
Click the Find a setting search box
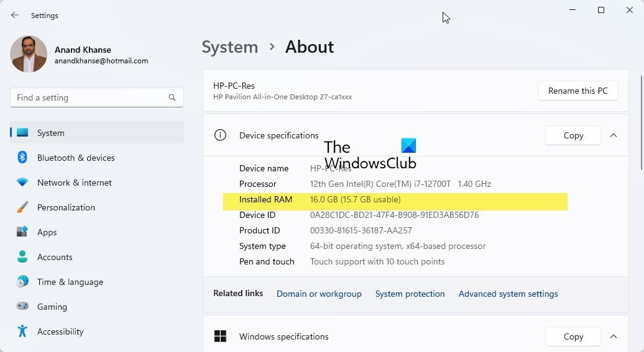(x=90, y=97)
